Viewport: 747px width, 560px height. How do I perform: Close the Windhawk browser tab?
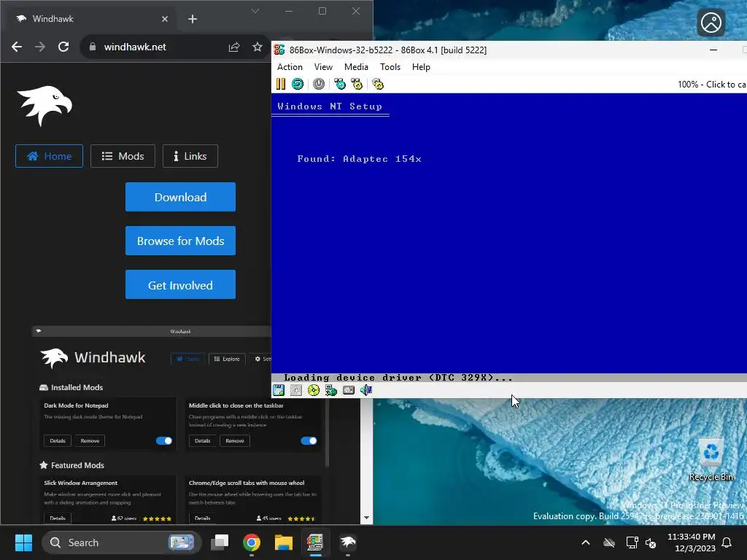[165, 19]
